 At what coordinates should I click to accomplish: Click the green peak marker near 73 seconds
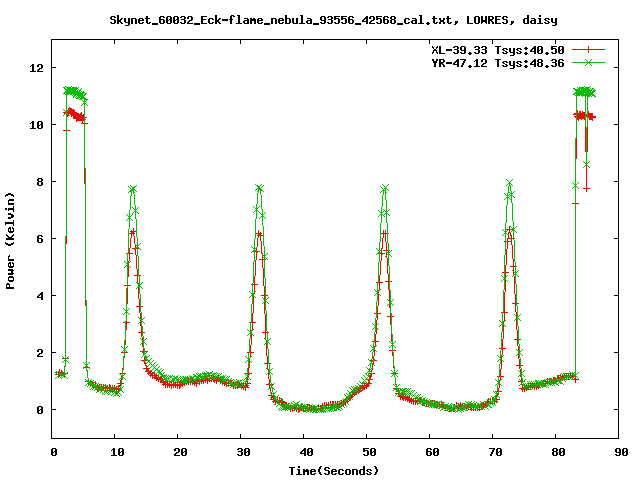point(509,182)
